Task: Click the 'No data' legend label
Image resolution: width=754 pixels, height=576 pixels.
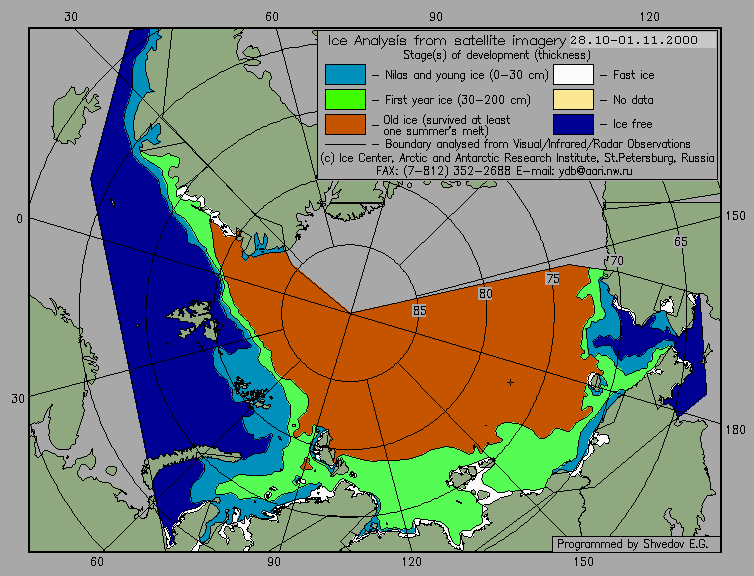Action: pos(633,100)
